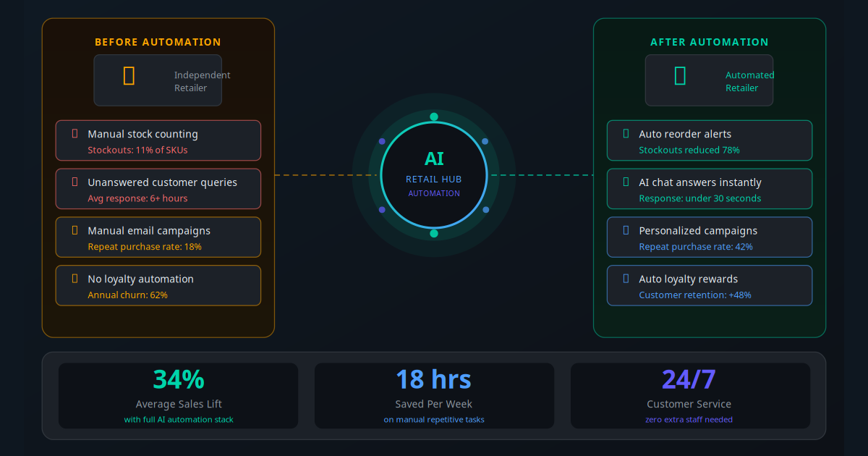
Task: Open the 18 hrs Saved Per Week card
Action: 434,395
